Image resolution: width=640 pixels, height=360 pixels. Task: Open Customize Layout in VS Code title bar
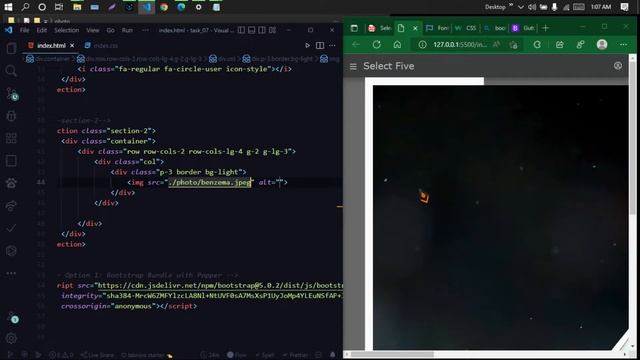coord(272,30)
